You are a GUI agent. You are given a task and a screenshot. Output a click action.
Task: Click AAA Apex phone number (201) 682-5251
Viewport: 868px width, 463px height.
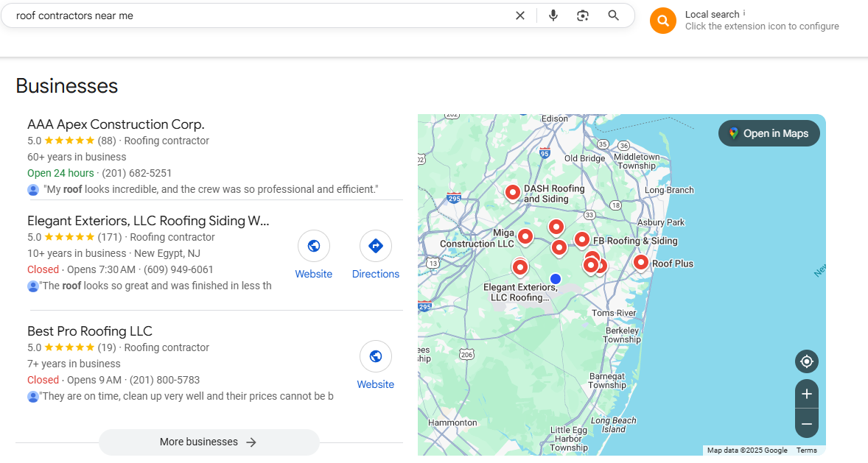tap(137, 173)
